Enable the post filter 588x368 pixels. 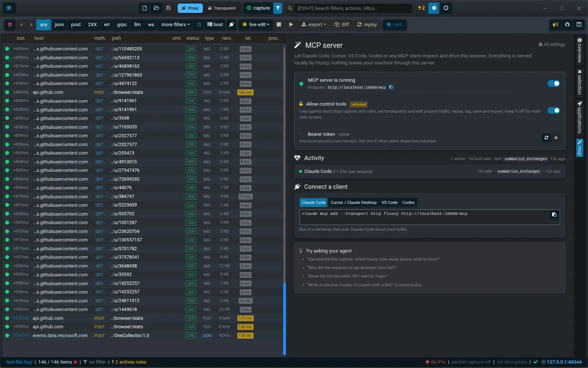[x=76, y=25]
